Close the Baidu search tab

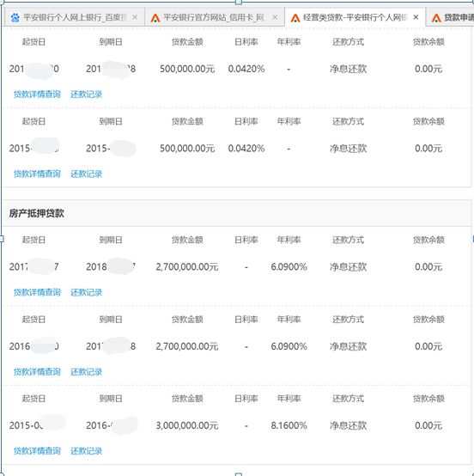point(135,17)
